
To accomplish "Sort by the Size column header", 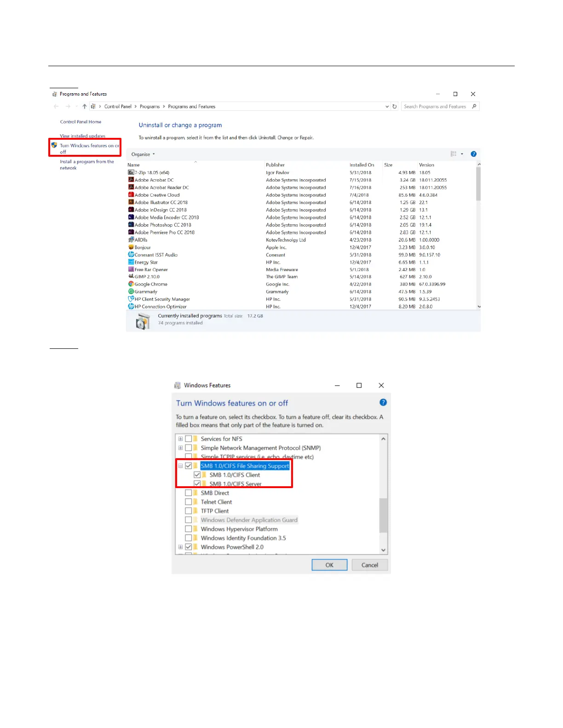I will (x=388, y=165).
